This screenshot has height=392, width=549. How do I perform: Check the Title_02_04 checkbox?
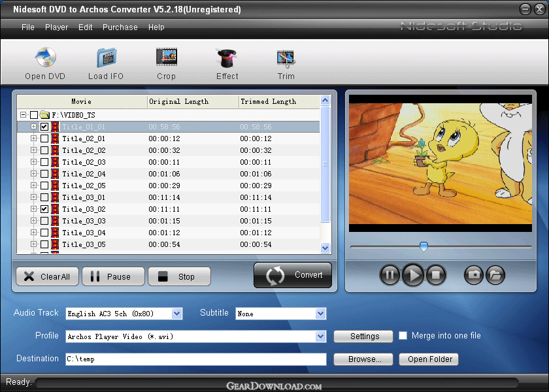click(x=44, y=174)
